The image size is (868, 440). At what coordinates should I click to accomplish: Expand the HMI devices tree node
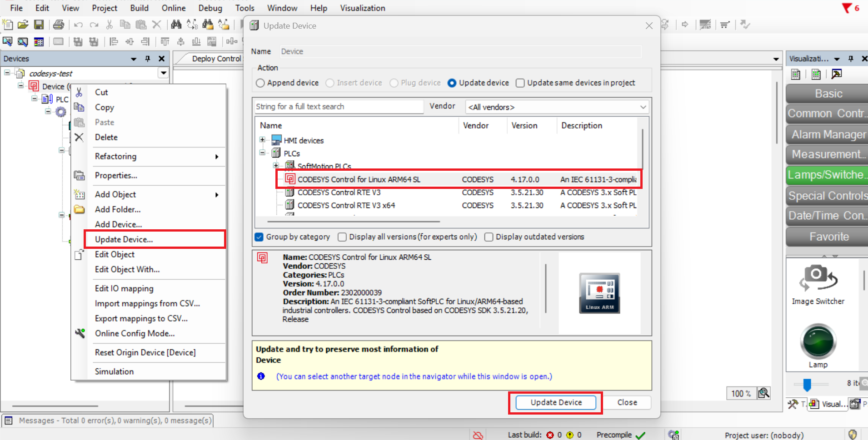point(263,140)
